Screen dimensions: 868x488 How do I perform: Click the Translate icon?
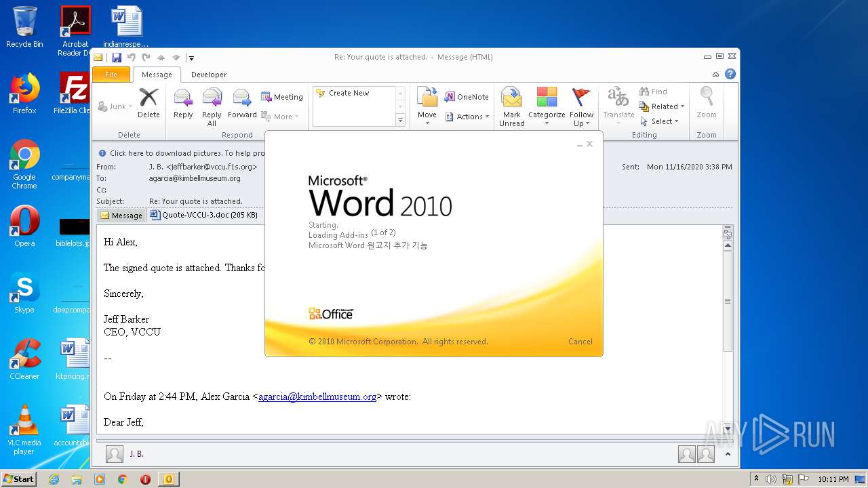pos(618,98)
